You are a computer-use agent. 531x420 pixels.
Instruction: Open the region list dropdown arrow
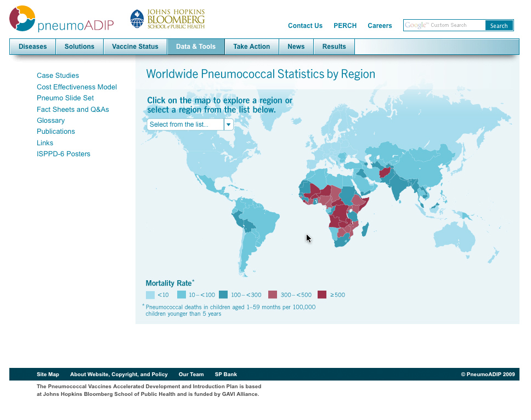(x=229, y=124)
